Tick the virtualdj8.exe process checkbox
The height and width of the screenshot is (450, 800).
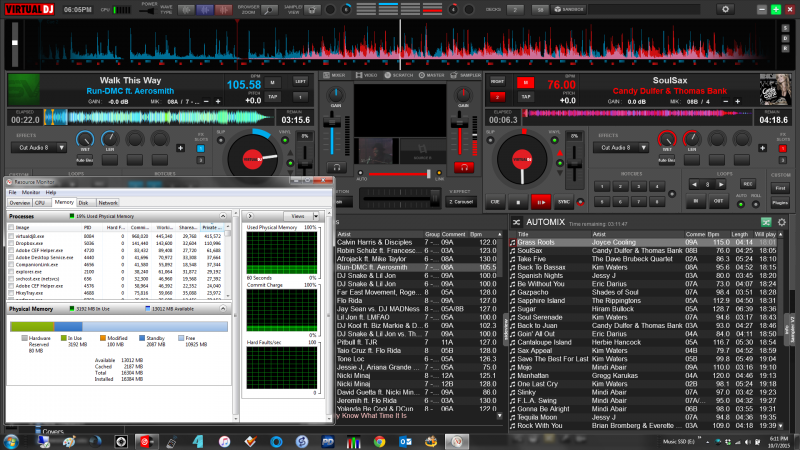[11, 236]
